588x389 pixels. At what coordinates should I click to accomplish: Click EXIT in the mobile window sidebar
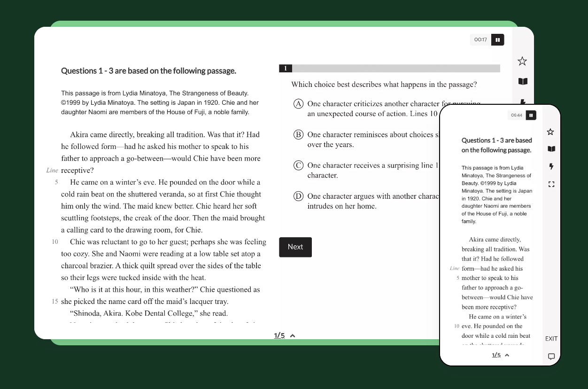[551, 339]
